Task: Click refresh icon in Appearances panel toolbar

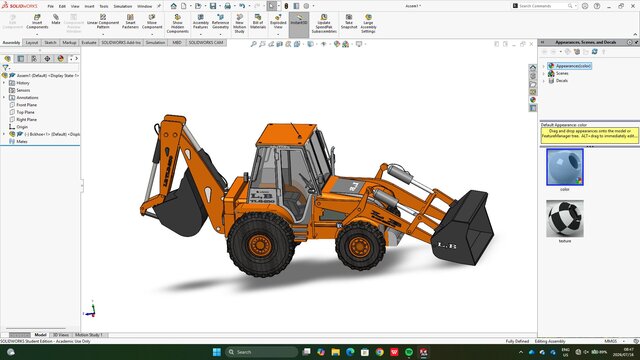Action: 595,52
